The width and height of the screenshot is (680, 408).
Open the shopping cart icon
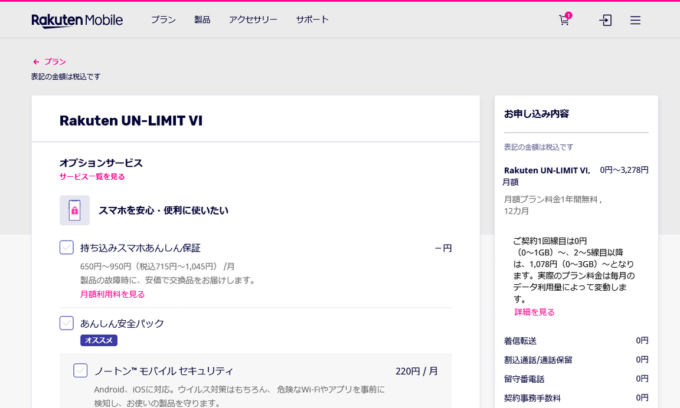(x=565, y=19)
